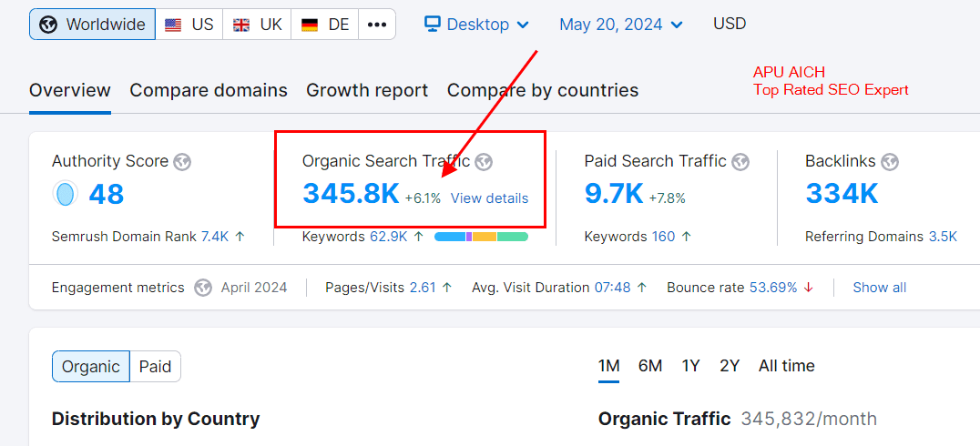Select the US flag database
Image resolution: width=980 pixels, height=446 pixels.
click(189, 25)
